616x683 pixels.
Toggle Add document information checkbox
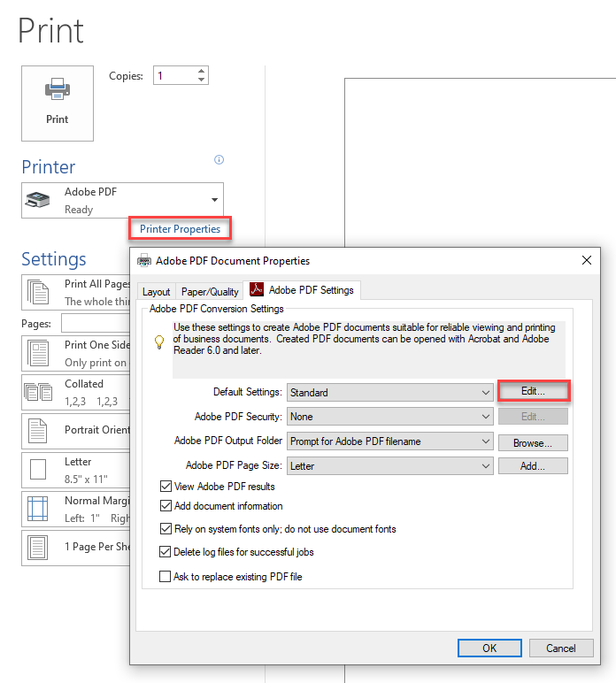[x=166, y=506]
